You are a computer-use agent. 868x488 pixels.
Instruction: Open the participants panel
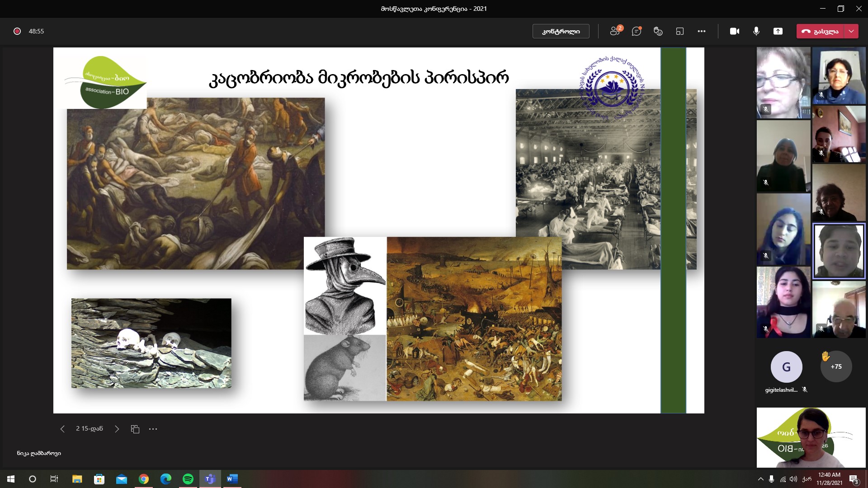(x=615, y=31)
